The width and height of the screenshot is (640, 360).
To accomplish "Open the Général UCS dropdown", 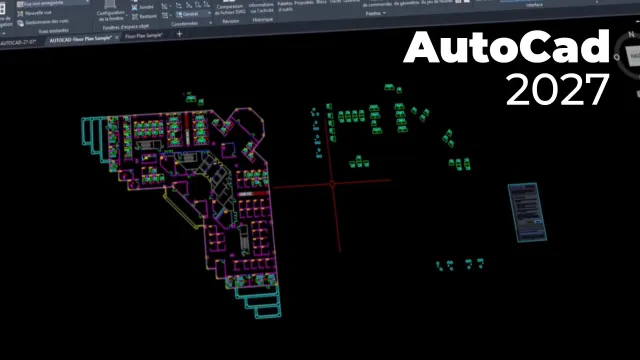I will (x=193, y=14).
